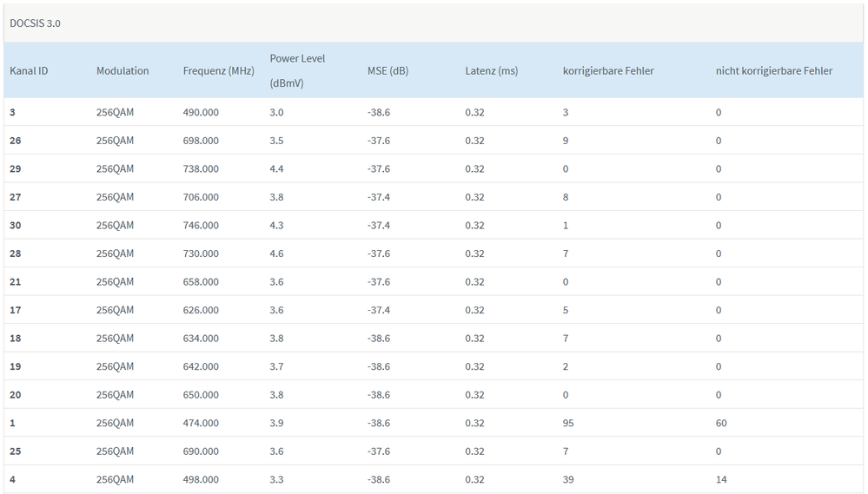Click the Modulation column header
Viewport: 868px width, 494px height.
coord(123,70)
